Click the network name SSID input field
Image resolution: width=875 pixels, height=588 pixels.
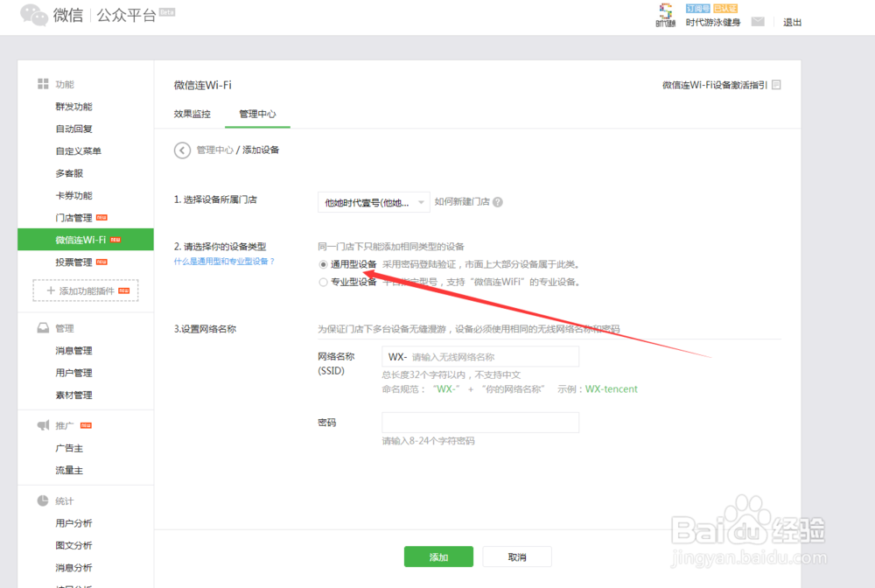click(x=480, y=356)
